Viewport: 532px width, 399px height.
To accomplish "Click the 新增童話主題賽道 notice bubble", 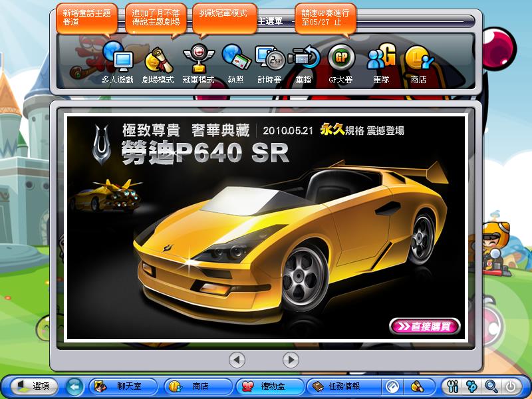I will (x=87, y=19).
